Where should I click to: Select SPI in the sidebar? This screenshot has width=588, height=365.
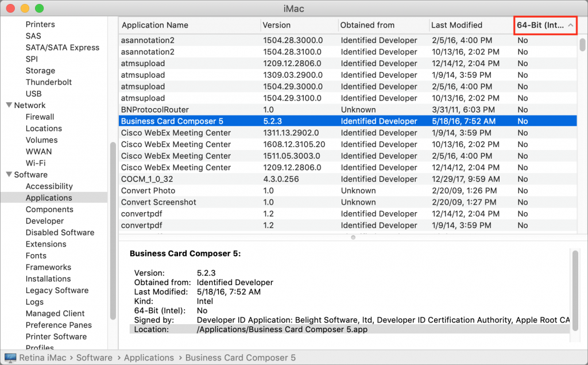[x=32, y=59]
